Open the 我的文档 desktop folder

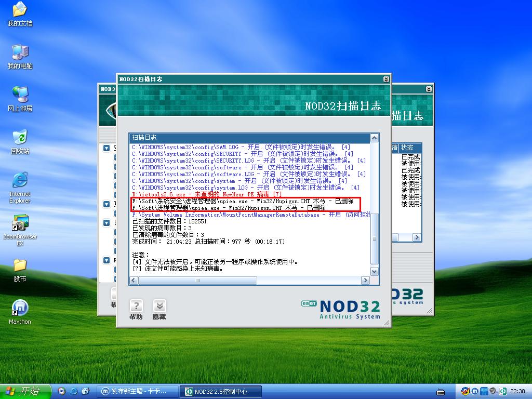(x=20, y=14)
